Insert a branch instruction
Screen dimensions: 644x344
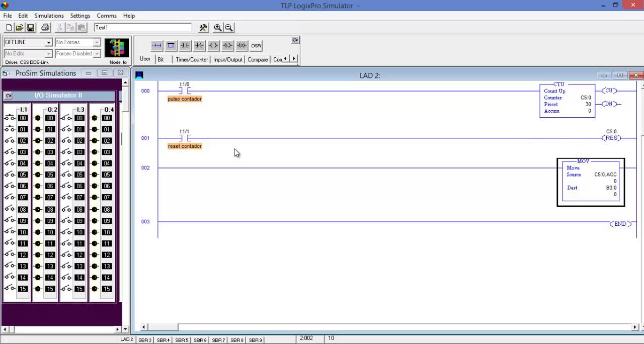(x=171, y=45)
